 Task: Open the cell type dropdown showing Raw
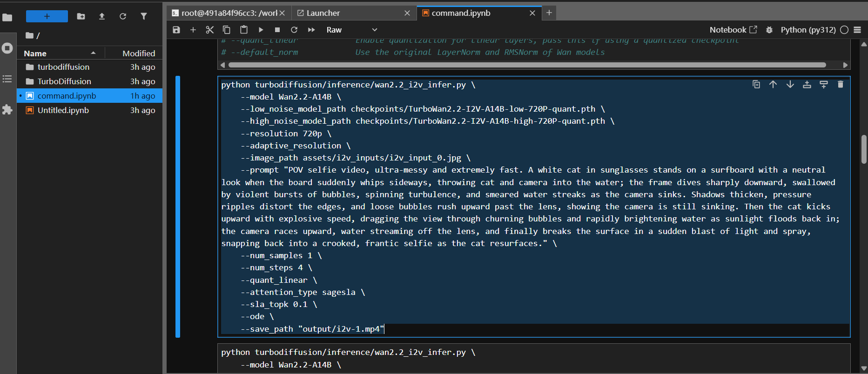351,30
